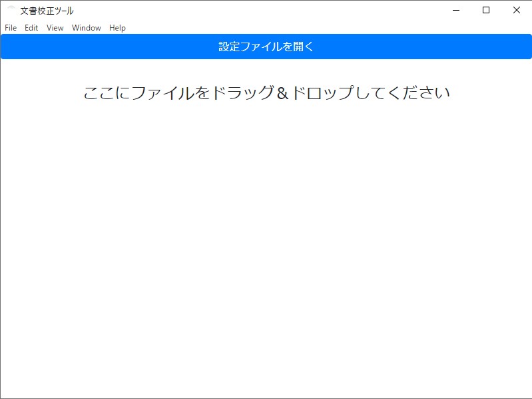
Task: Maximize the 文書校正ツール window
Action: tap(486, 10)
